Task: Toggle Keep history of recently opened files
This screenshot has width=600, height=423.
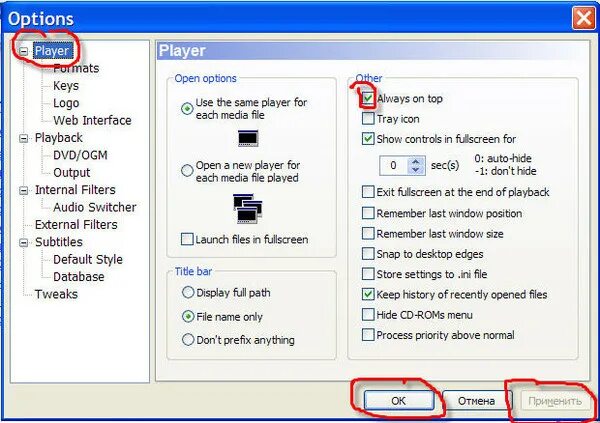Action: [x=368, y=294]
